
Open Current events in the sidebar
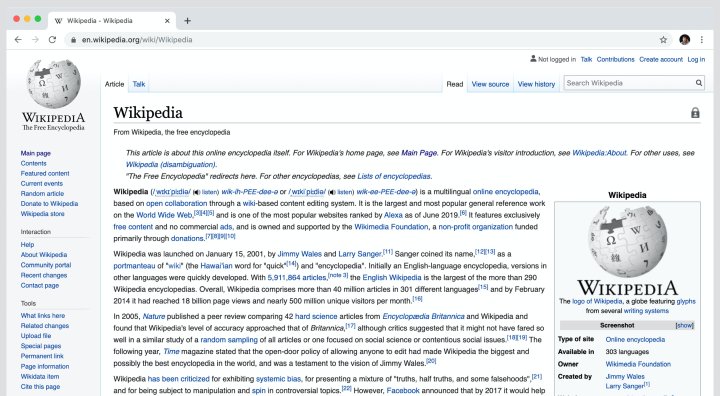pyautogui.click(x=42, y=184)
